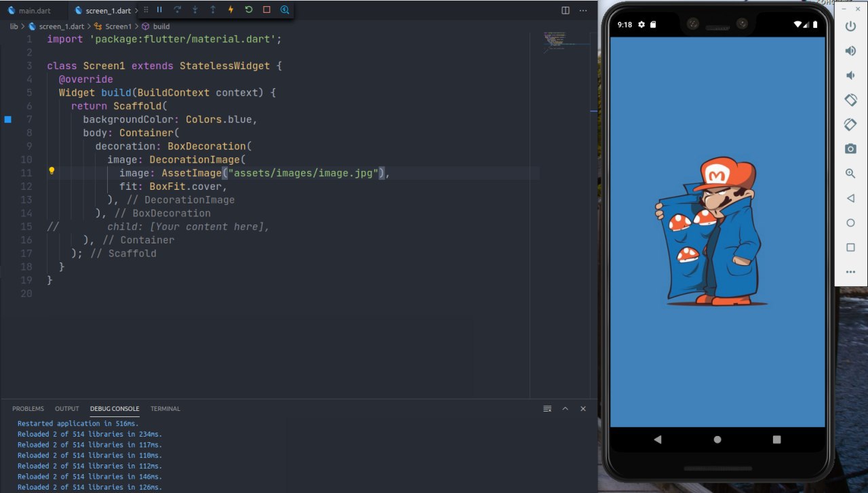Tap the battery icon in the phone status bar
This screenshot has height=493, width=868.
816,24
